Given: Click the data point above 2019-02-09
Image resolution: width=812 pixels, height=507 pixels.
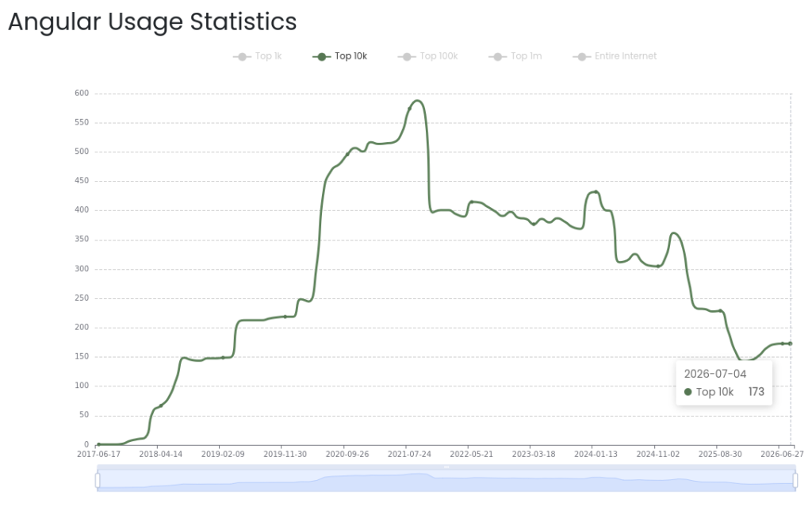Looking at the screenshot, I should 223,358.
